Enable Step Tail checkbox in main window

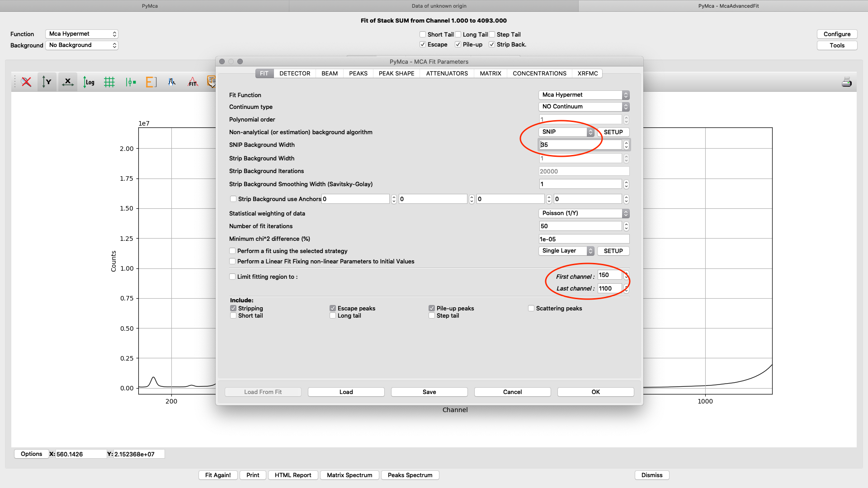pyautogui.click(x=492, y=34)
